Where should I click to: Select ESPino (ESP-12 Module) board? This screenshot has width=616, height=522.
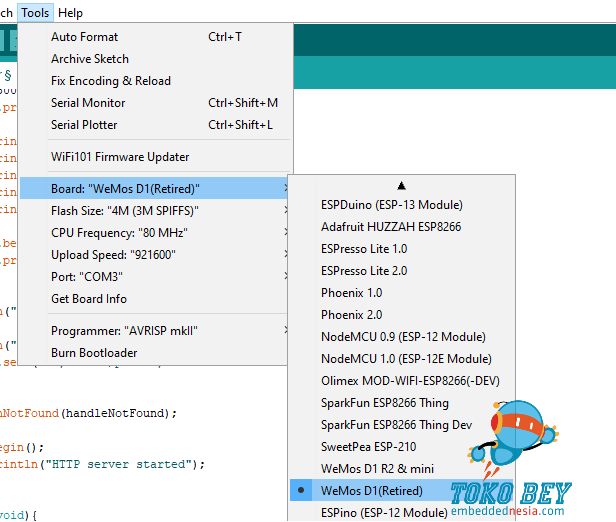pyautogui.click(x=402, y=512)
